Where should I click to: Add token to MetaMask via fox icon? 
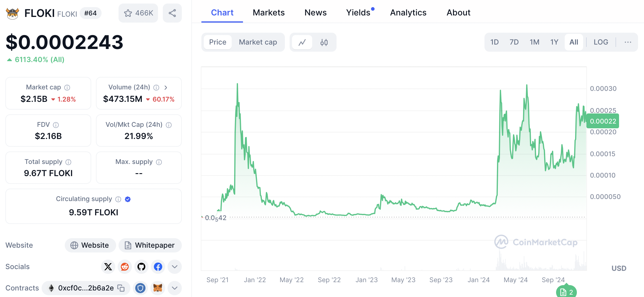[x=158, y=288]
